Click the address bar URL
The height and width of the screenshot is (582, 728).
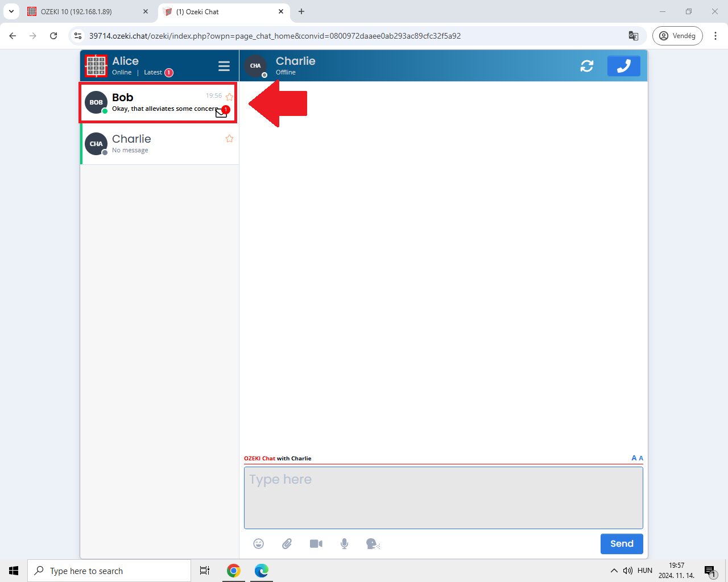point(275,36)
